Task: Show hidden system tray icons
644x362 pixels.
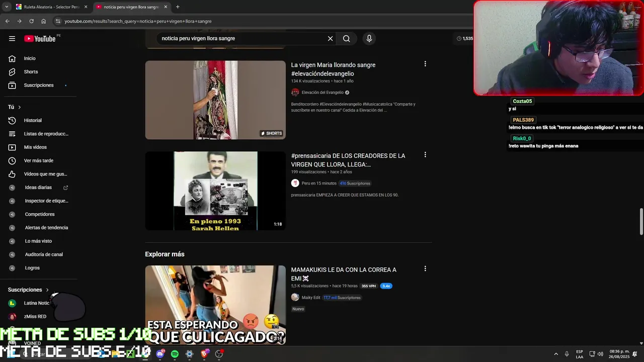Action: click(x=556, y=354)
